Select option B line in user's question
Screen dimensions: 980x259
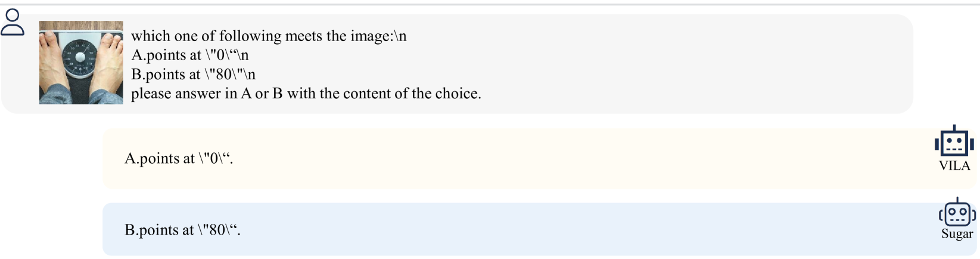193,74
